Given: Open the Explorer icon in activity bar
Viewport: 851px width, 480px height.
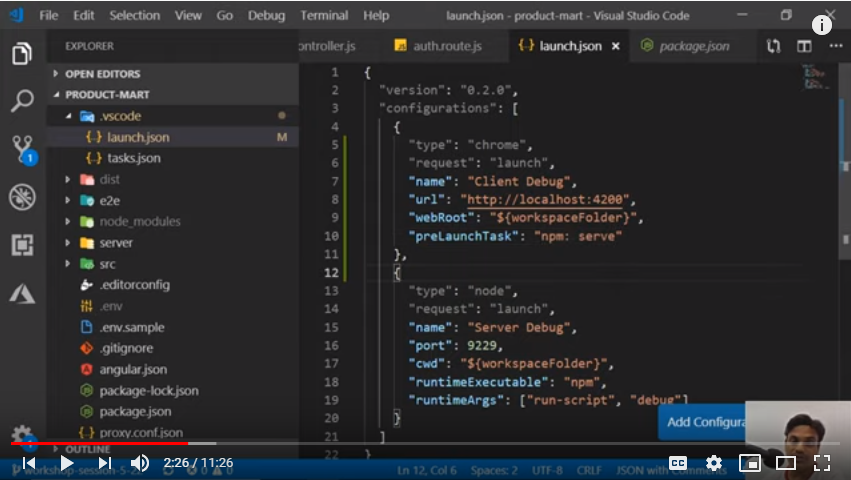Looking at the screenshot, I should 22,54.
